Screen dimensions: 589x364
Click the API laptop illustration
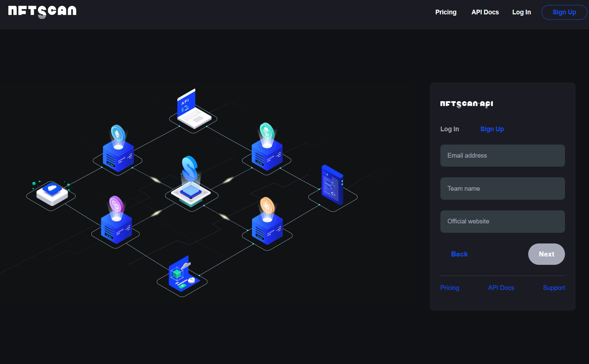[x=194, y=107]
